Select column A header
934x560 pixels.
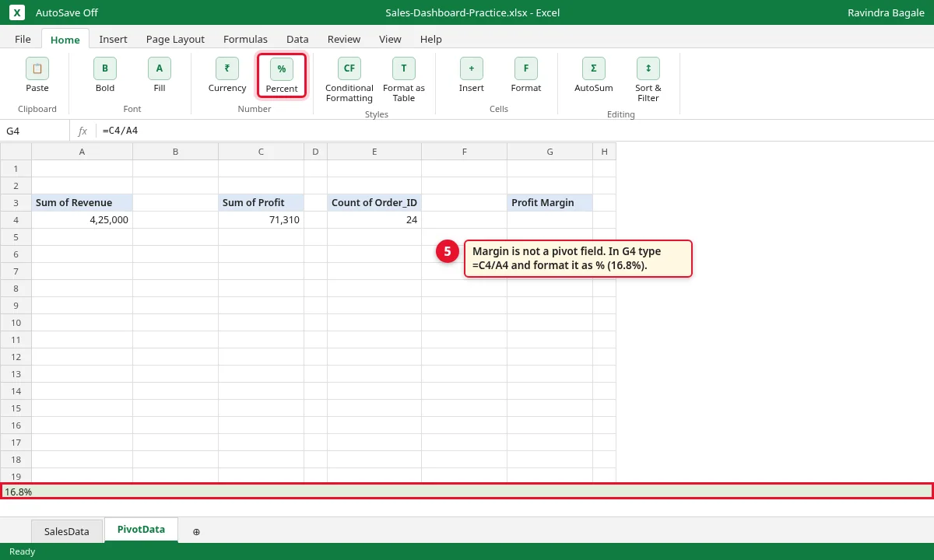coord(83,152)
